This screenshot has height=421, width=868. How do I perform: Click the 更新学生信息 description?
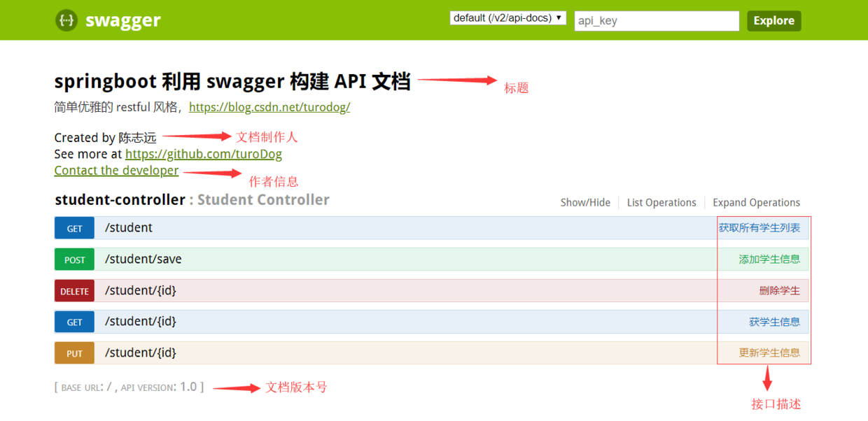[769, 353]
